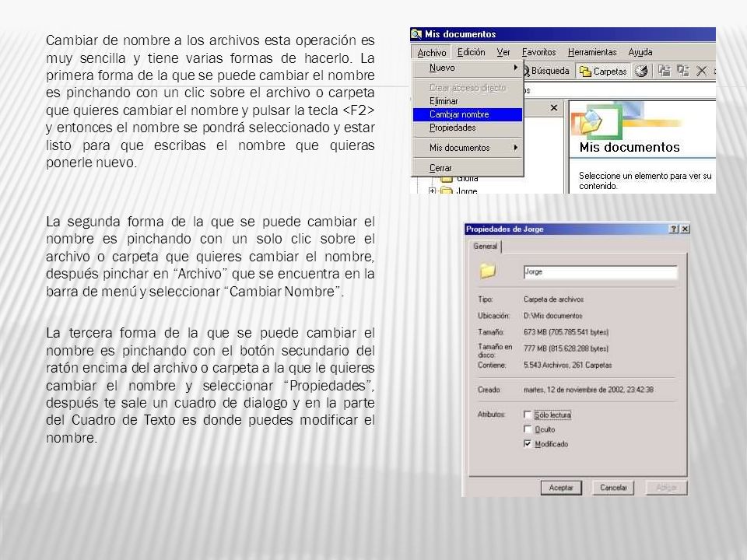Click the '5.543 Archivos, 261 Carpetas' text
The height and width of the screenshot is (560, 747).
[567, 366]
